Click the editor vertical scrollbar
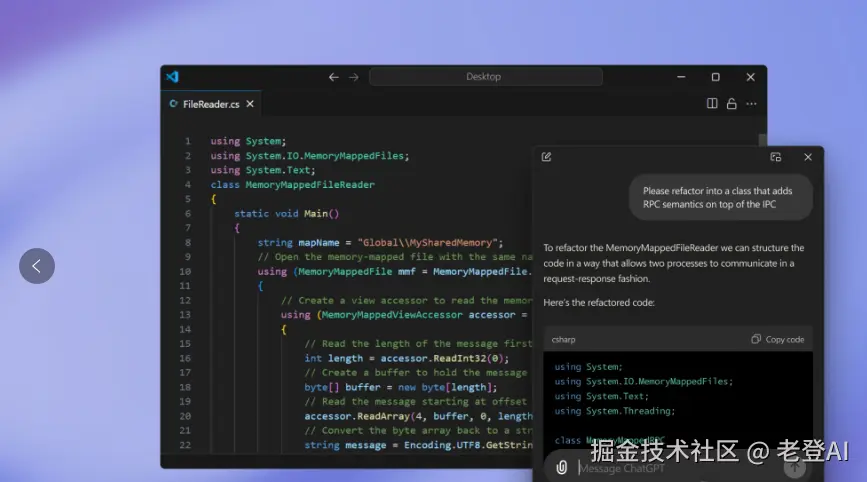Viewport: 867px width, 482px height. [762, 139]
